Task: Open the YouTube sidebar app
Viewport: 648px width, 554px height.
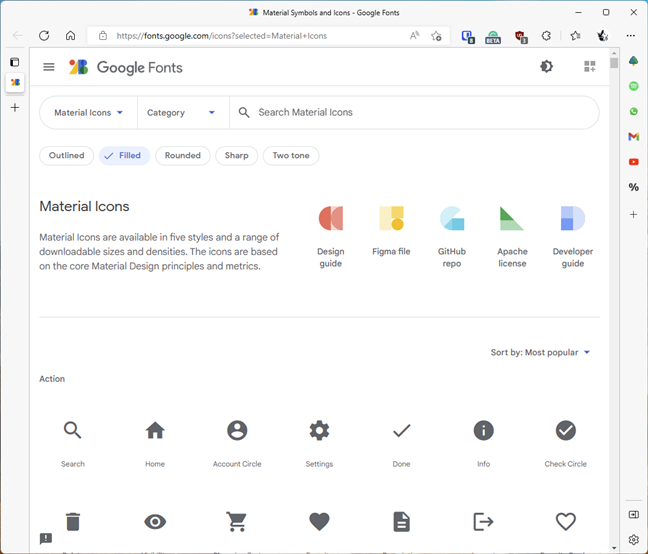Action: click(x=634, y=162)
